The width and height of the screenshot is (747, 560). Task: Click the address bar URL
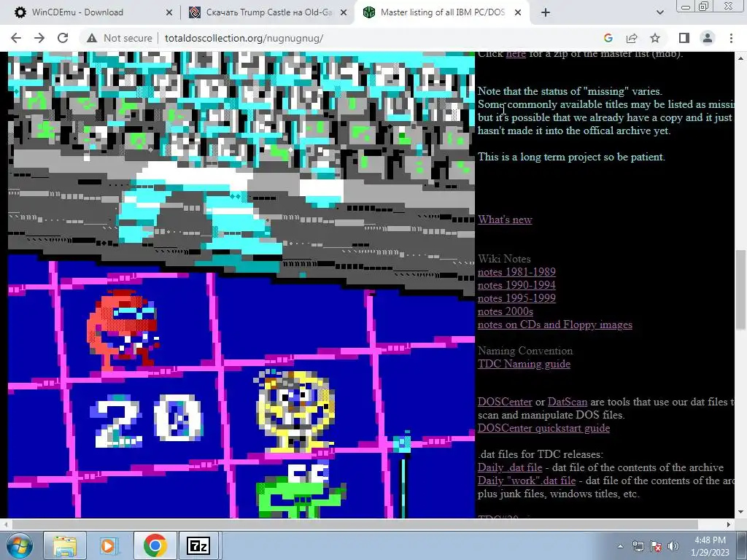pyautogui.click(x=244, y=38)
